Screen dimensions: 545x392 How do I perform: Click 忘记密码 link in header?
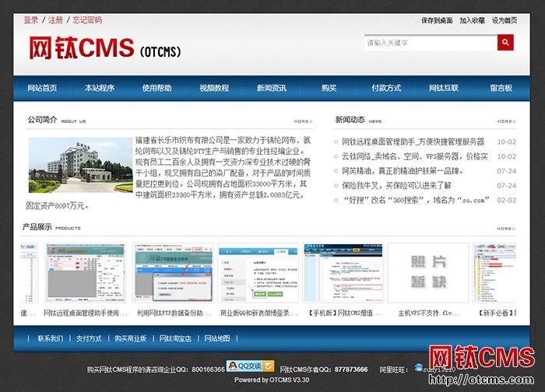[87, 20]
